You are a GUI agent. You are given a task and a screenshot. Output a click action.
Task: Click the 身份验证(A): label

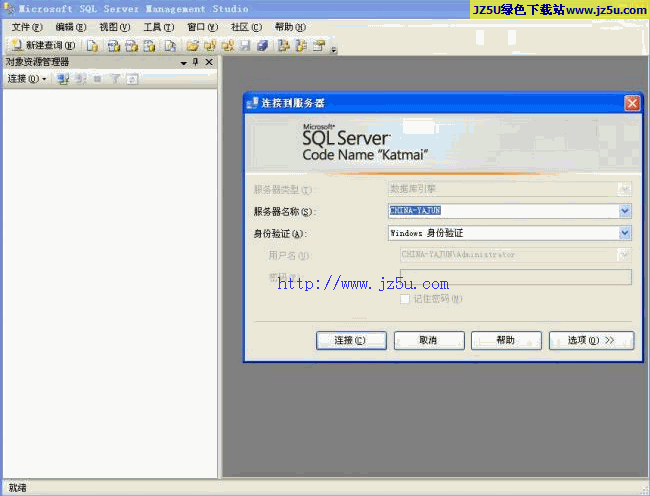click(280, 234)
